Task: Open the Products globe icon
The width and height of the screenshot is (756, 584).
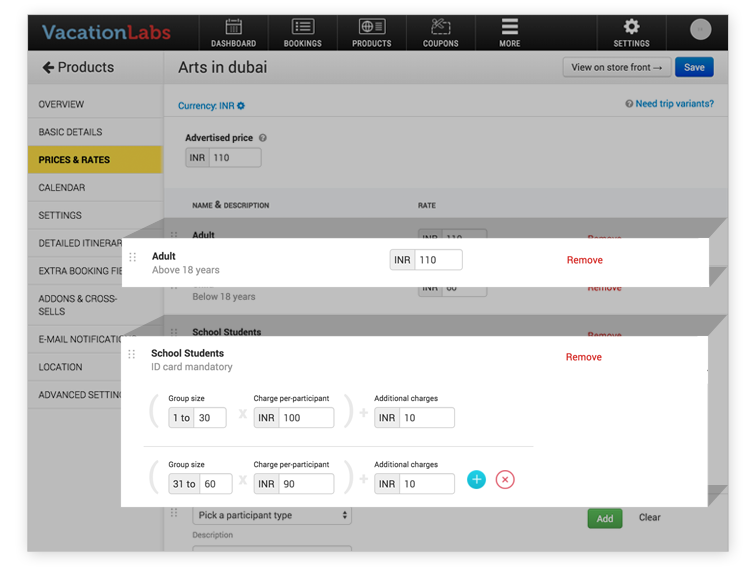Action: 371,28
